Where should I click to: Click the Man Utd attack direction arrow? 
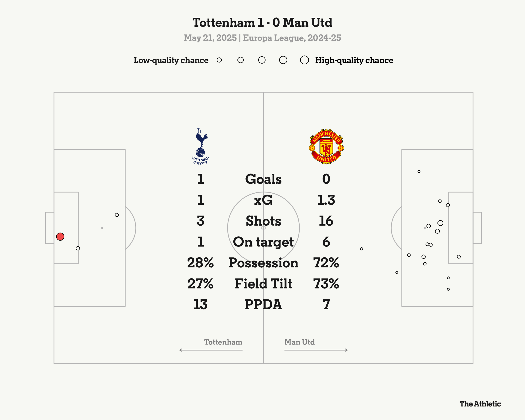[x=316, y=350]
